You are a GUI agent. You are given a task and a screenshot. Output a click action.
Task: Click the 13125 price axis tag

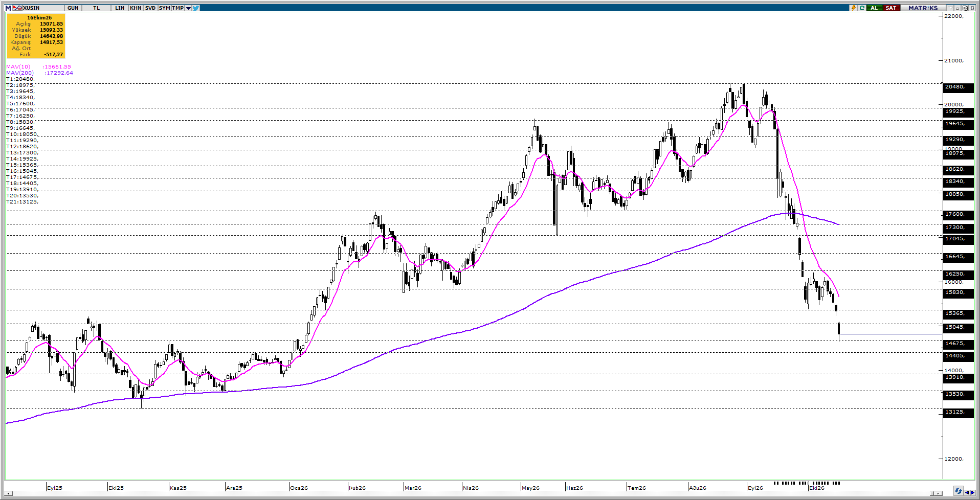957,412
